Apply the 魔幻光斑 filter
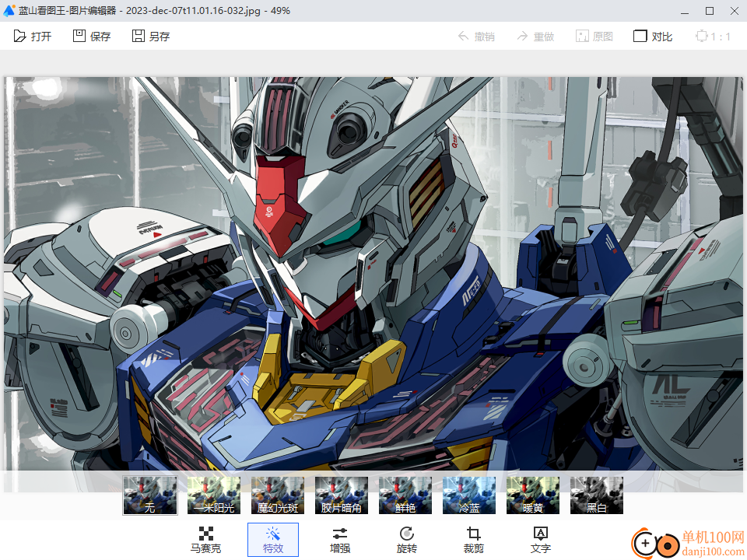 [278, 495]
